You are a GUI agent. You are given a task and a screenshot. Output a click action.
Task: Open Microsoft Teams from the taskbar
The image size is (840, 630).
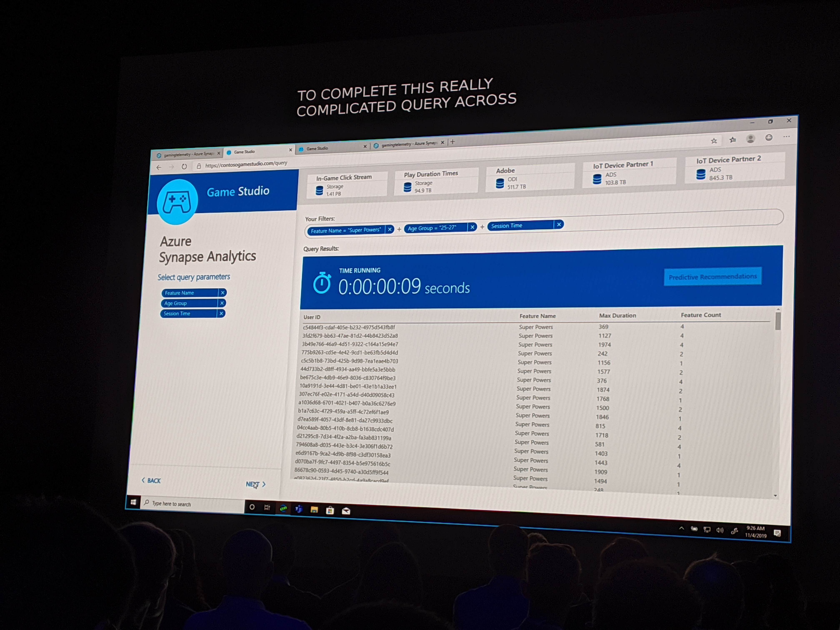tap(299, 509)
